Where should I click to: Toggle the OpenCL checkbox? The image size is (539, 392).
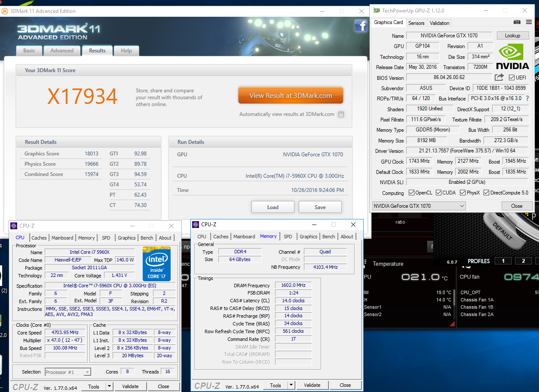[411, 193]
